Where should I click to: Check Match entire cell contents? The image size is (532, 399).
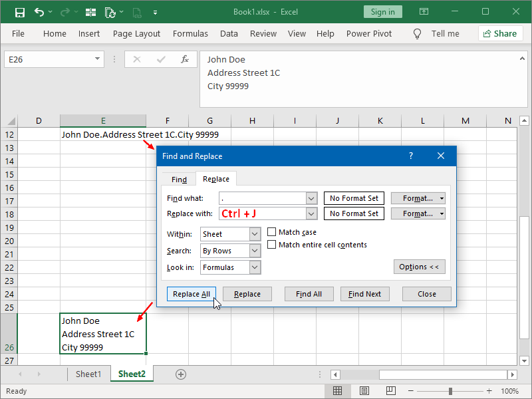coord(272,244)
